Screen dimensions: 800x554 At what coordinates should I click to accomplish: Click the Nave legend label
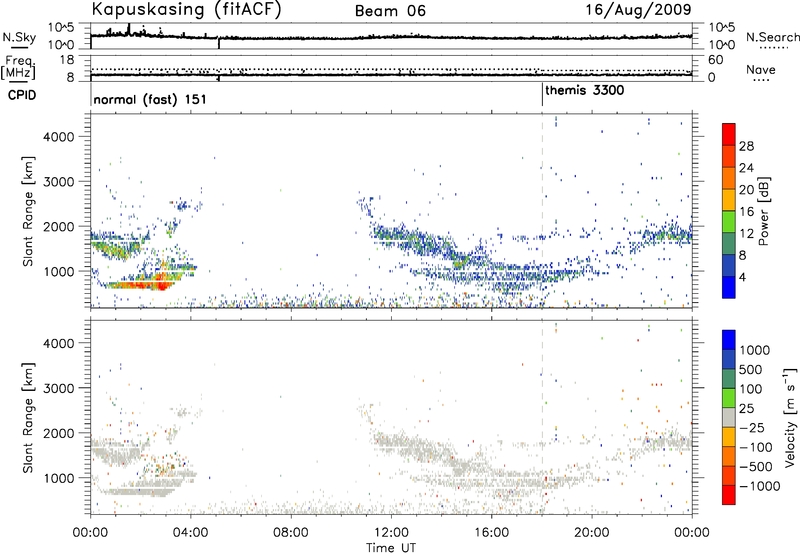pos(761,70)
